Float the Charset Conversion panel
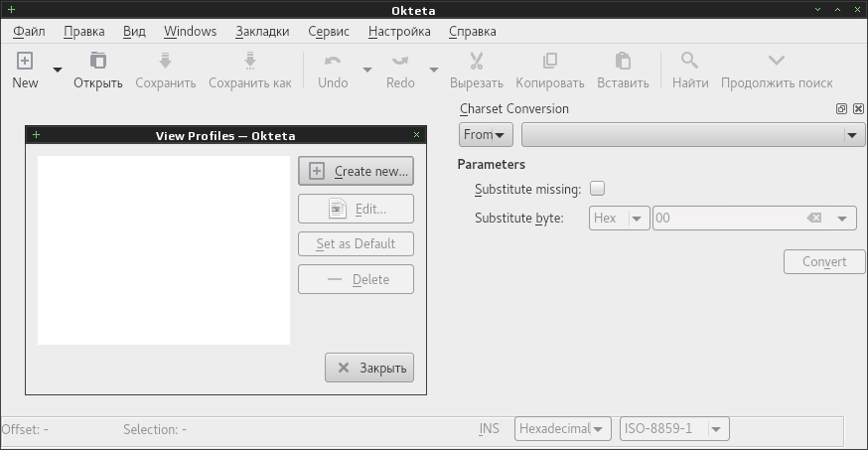Screen dimensions: 868x450 841,109
